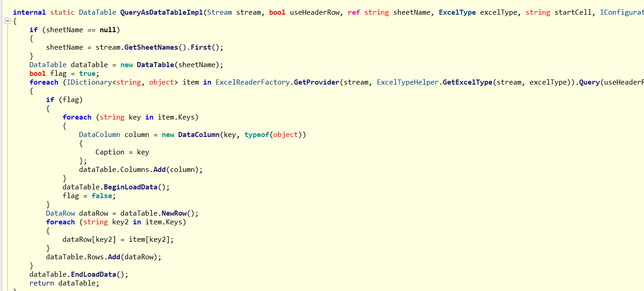Click the return keyword
The height and width of the screenshot is (291, 644).
[x=42, y=283]
